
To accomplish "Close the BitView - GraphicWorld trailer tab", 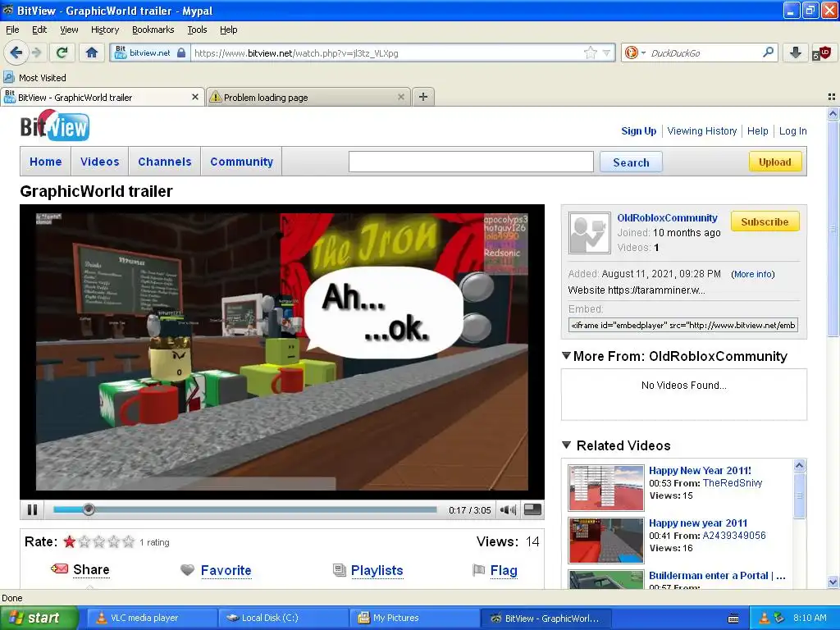I will [x=195, y=97].
